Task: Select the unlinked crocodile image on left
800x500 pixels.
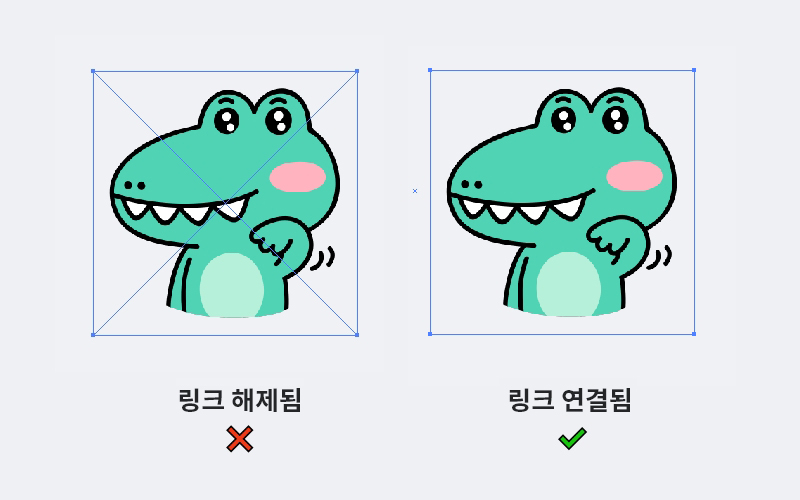Action: coord(225,203)
